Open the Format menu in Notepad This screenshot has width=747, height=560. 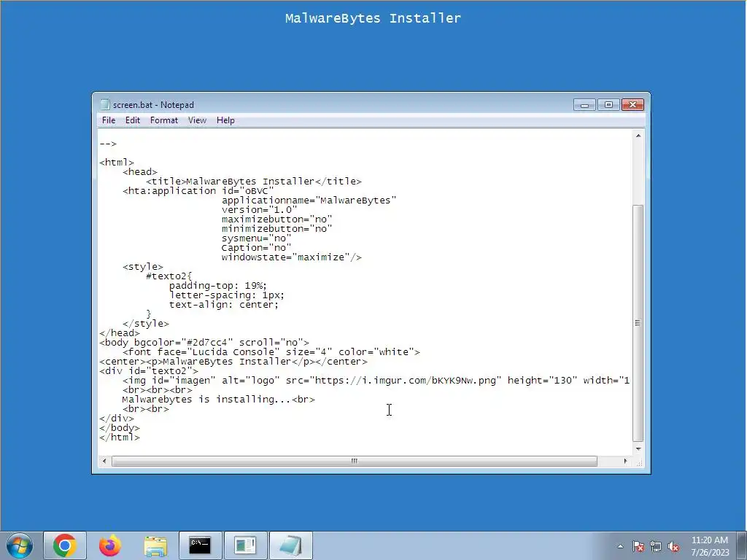point(164,120)
